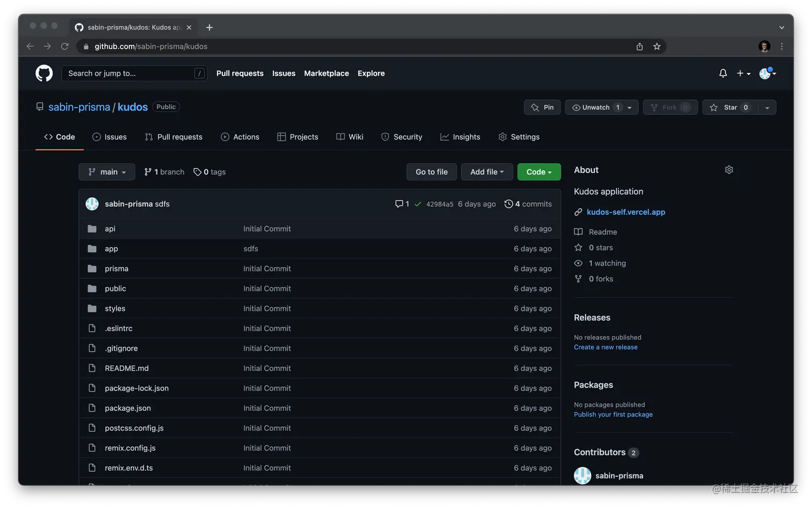Open Pull requests in top navigation

tap(240, 74)
